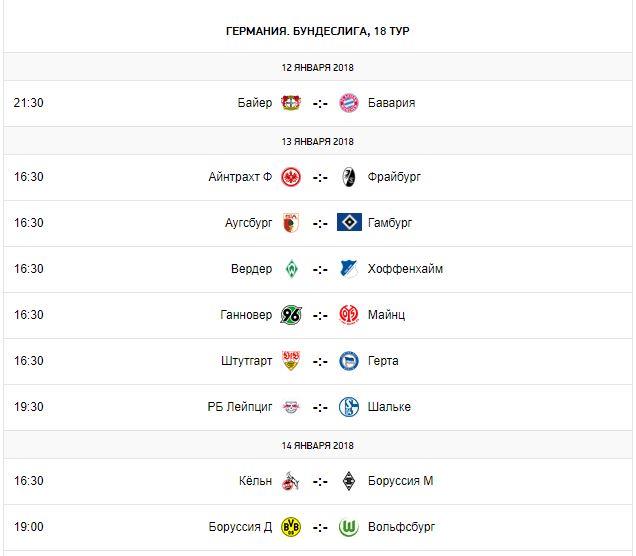The width and height of the screenshot is (636, 556).
Task: Click the Mainz club logo
Action: pyautogui.click(x=348, y=315)
